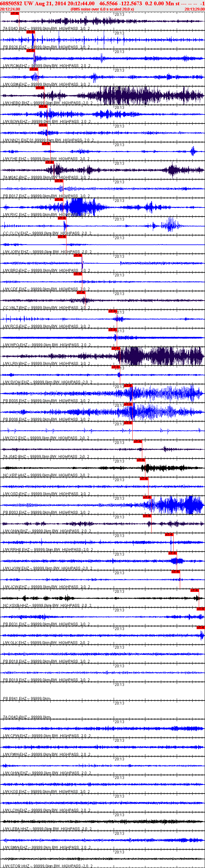205x868 pixels.
Task: Click the UW STOR HHZ station label
Action: pos(16,866)
